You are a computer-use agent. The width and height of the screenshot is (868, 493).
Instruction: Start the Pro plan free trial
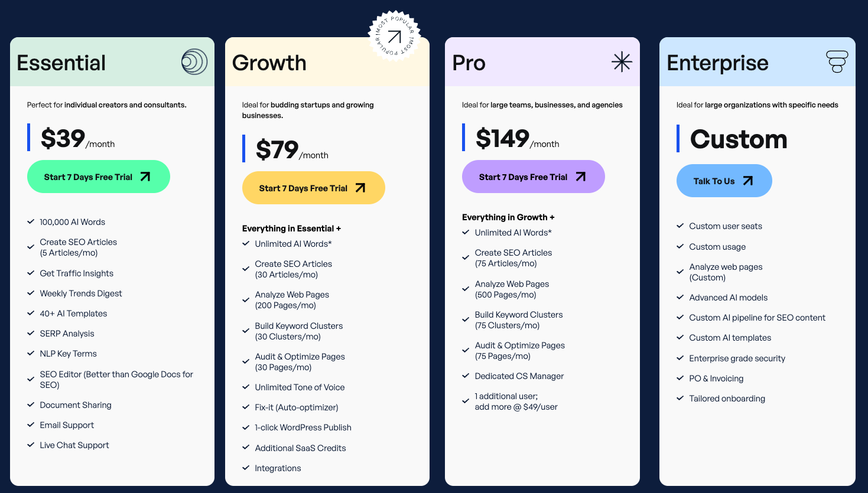[533, 177]
